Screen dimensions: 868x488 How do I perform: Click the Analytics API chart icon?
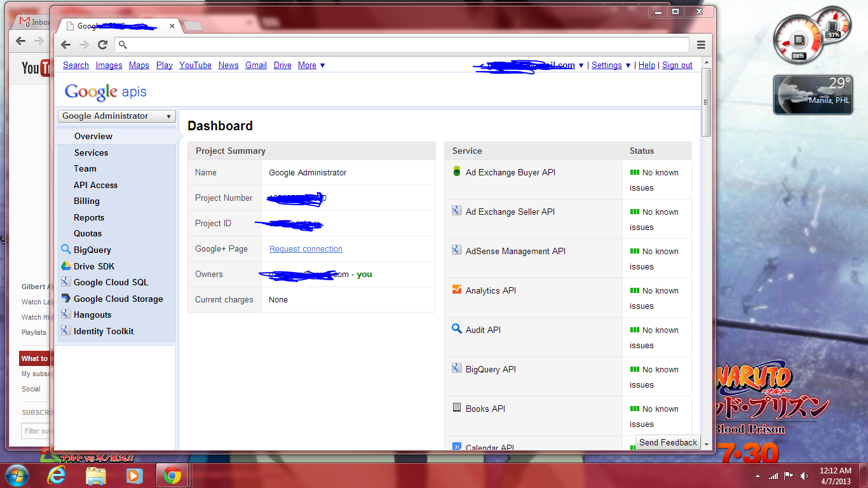[x=456, y=290]
